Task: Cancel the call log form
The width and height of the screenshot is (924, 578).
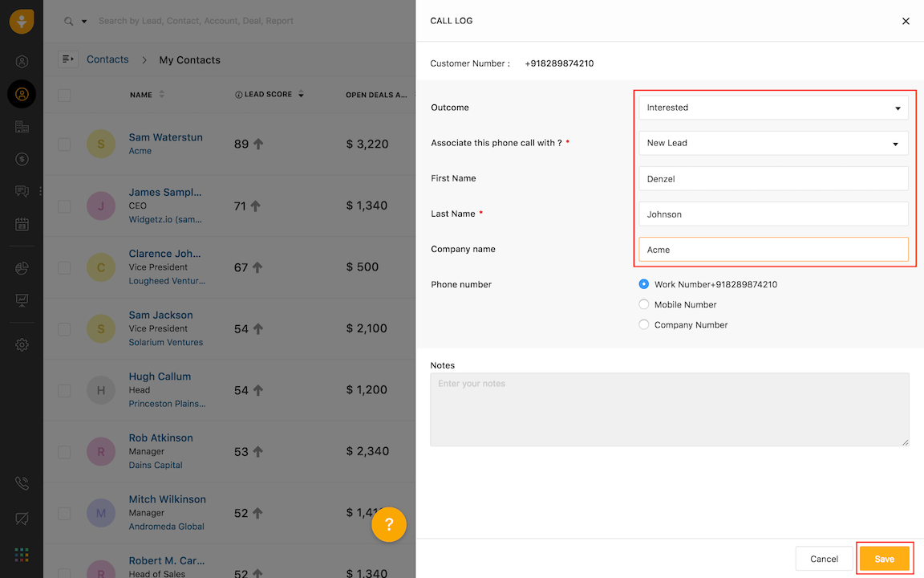Action: [824, 559]
